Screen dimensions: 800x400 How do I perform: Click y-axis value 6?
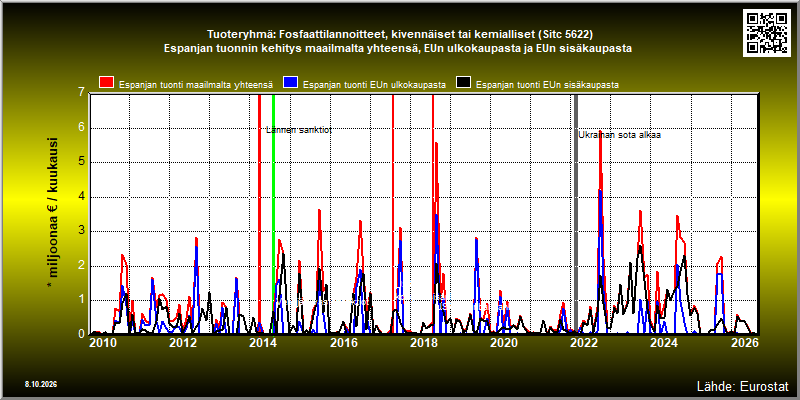[81, 128]
